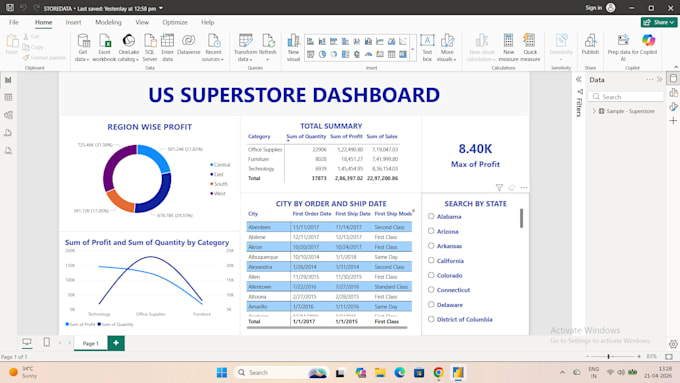This screenshot has width=680, height=383.
Task: Open Format pane icon on right rail
Action: click(673, 106)
